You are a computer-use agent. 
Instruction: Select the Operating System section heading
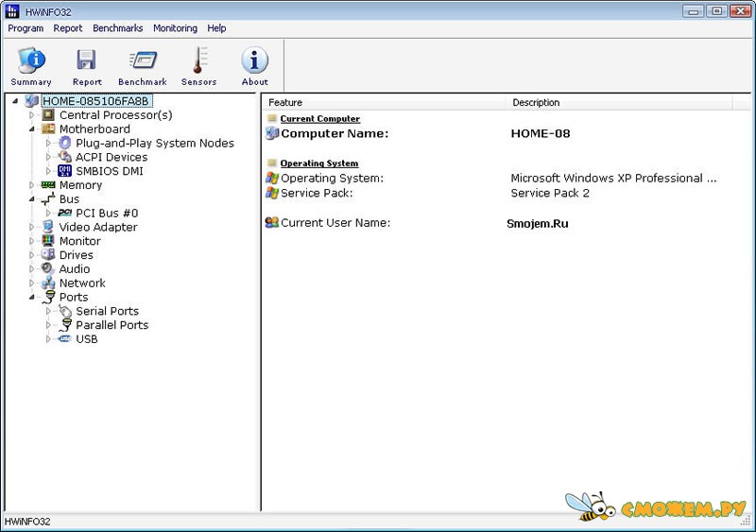pyautogui.click(x=319, y=163)
